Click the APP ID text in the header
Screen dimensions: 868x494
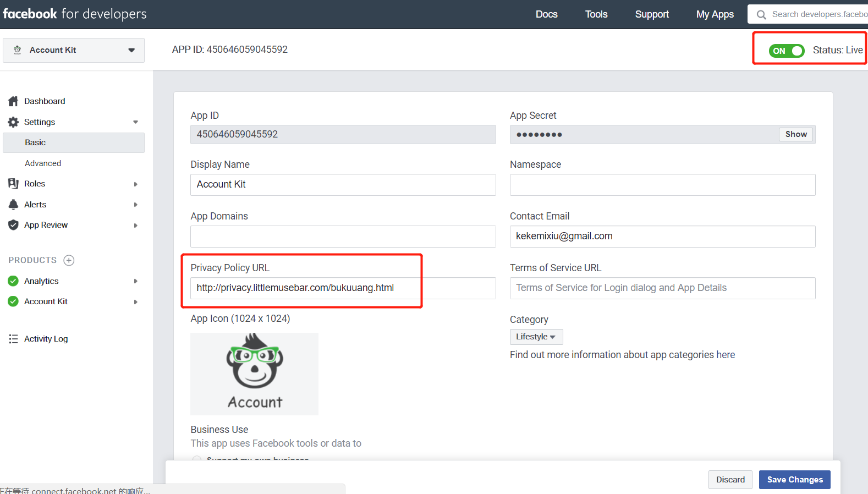click(x=230, y=50)
